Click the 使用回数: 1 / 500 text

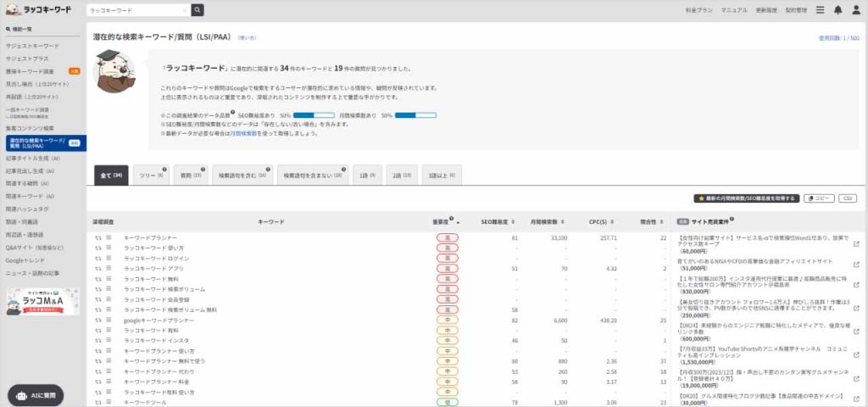coord(839,38)
